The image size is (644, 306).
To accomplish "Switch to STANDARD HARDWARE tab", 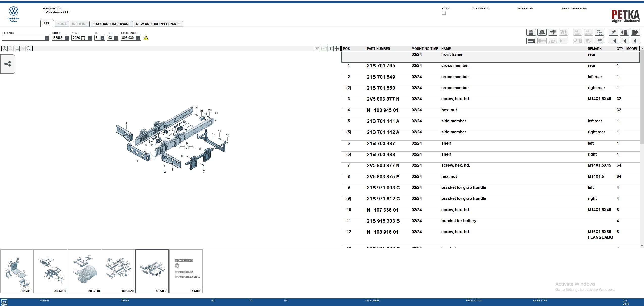I will tap(112, 24).
